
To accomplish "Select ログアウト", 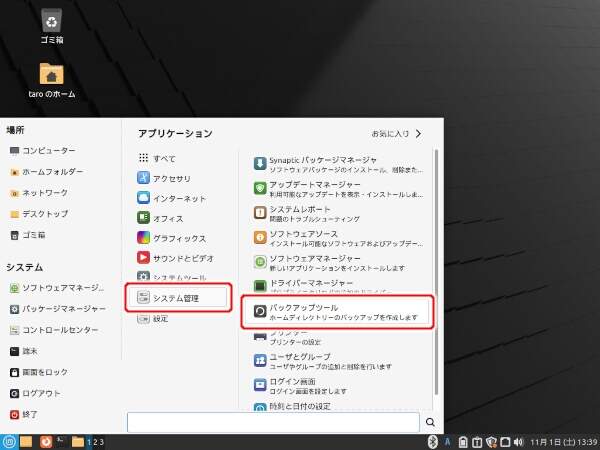I will [35, 393].
